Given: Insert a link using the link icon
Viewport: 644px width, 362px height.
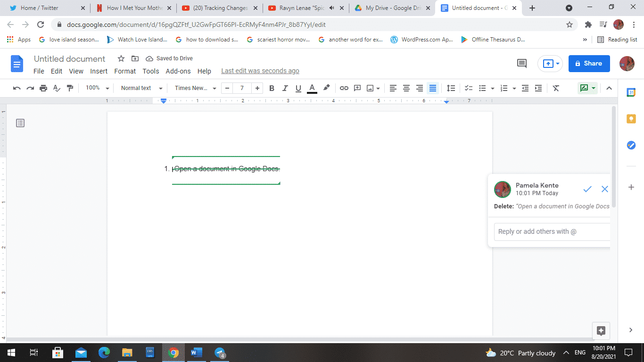Looking at the screenshot, I should 344,88.
